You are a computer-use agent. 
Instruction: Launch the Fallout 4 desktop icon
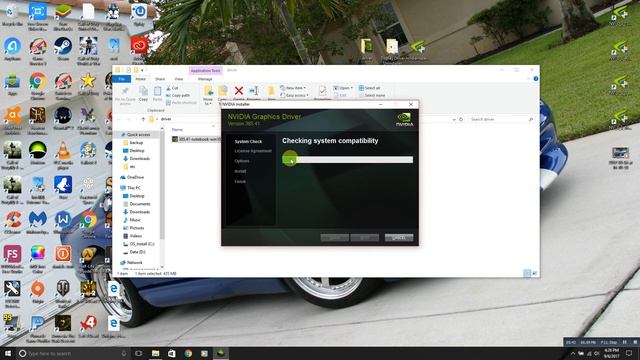click(x=88, y=151)
